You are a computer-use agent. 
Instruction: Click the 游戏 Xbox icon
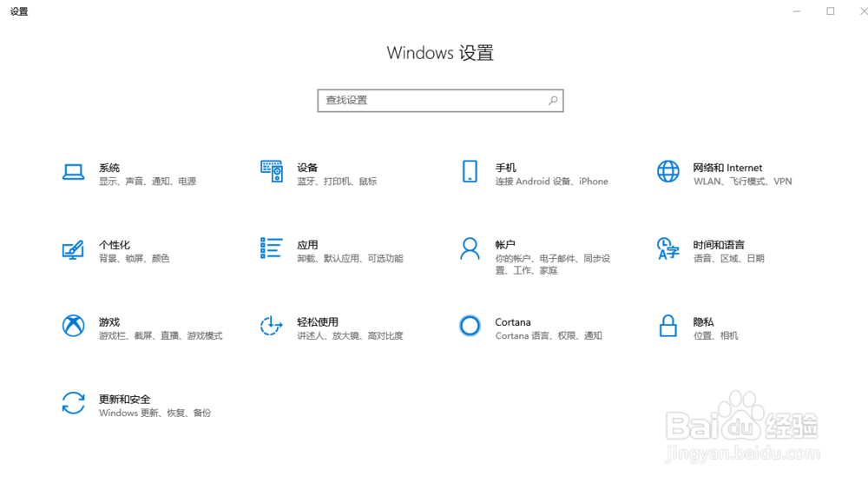point(73,326)
